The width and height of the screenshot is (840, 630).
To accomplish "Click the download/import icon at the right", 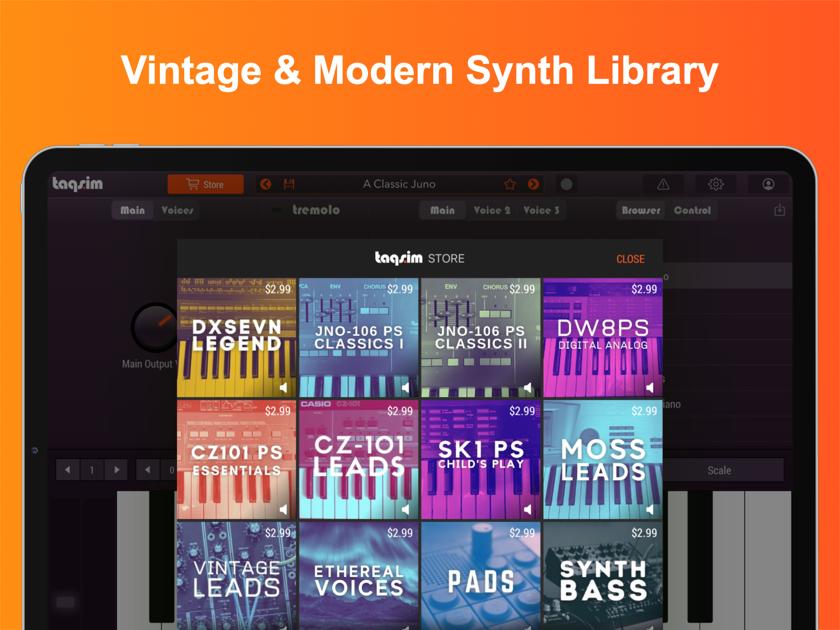I will [x=779, y=210].
